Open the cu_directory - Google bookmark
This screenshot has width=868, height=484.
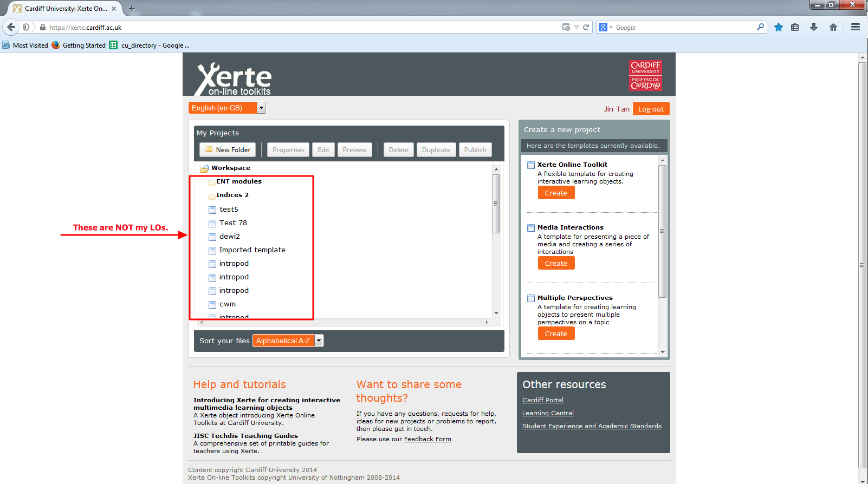[x=150, y=45]
